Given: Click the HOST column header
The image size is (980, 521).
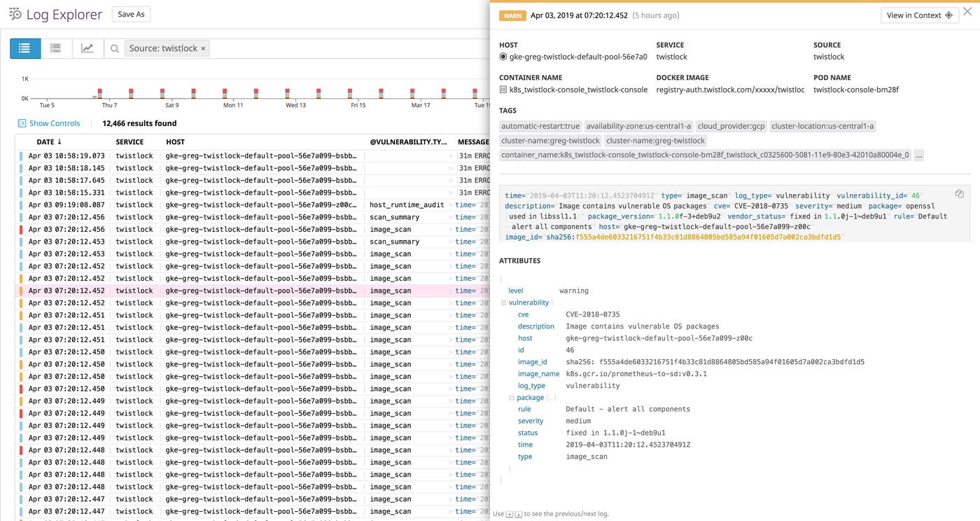Looking at the screenshot, I should coord(175,142).
